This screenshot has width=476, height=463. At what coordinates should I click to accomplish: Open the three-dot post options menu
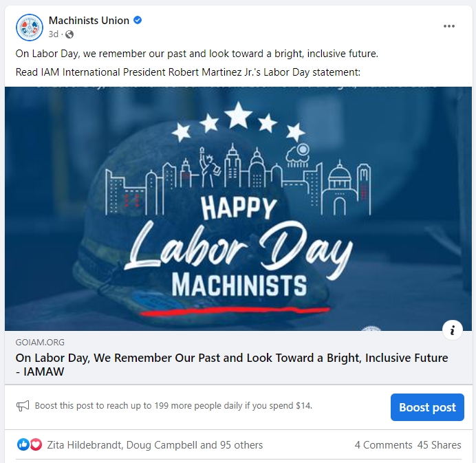[449, 26]
